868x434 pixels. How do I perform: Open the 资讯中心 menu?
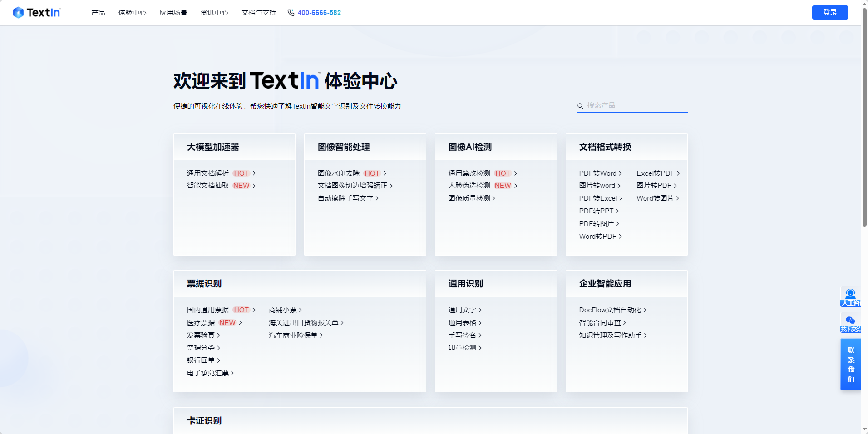pos(214,12)
